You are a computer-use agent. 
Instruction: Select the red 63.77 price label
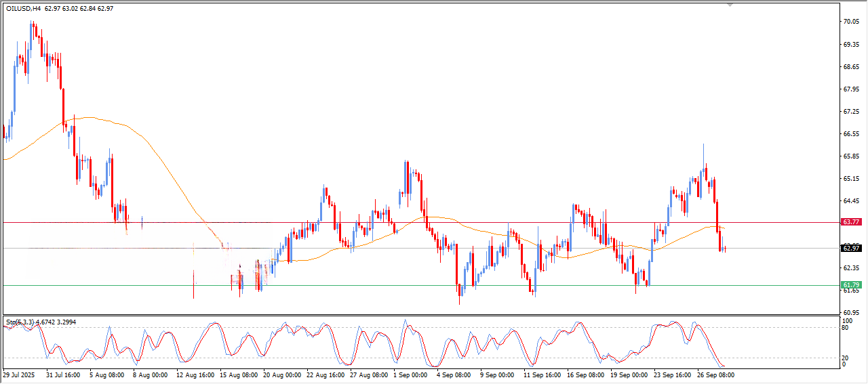tap(850, 221)
